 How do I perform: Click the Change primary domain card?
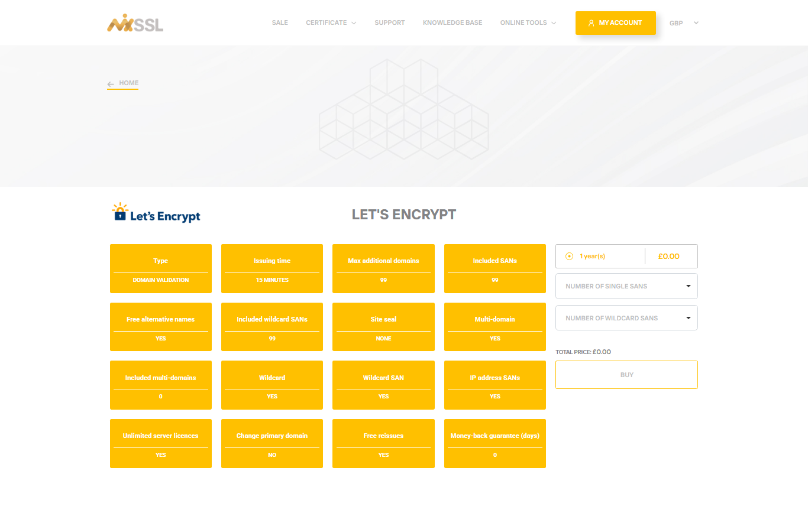272,443
